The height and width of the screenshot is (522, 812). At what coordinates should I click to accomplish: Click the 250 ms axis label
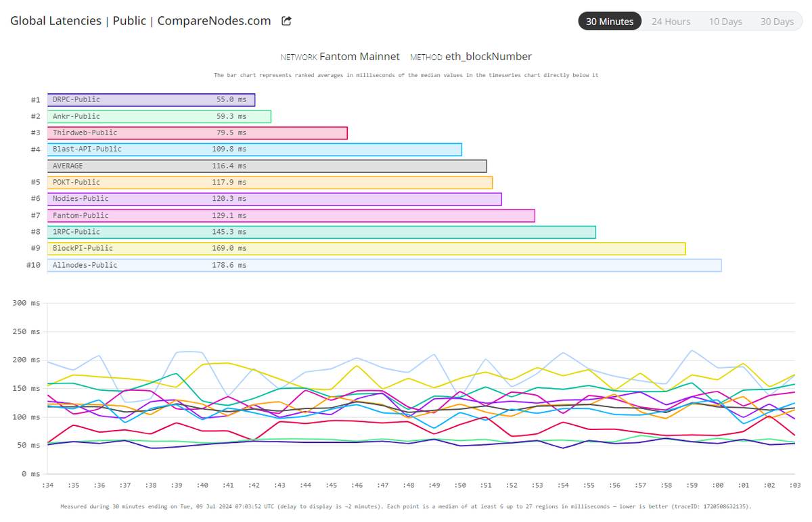pos(27,331)
